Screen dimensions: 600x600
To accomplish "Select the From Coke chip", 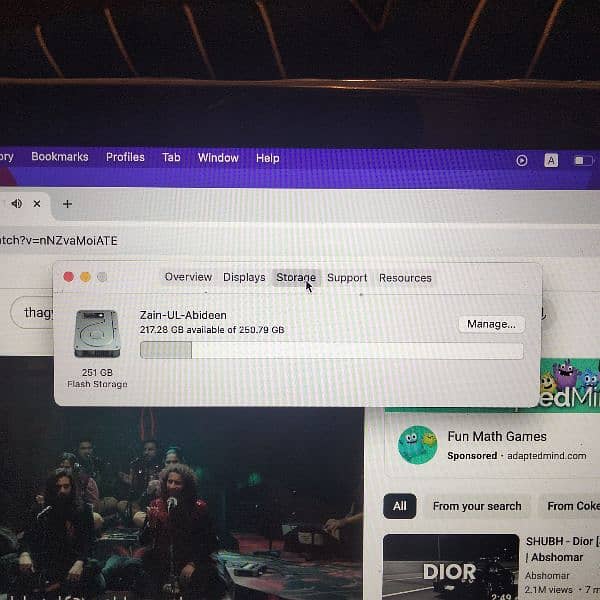I will click(570, 506).
